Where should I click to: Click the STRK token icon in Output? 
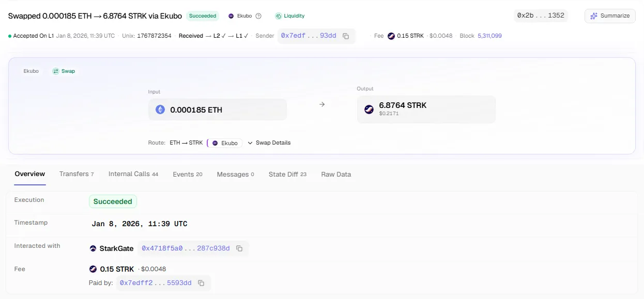(x=369, y=109)
